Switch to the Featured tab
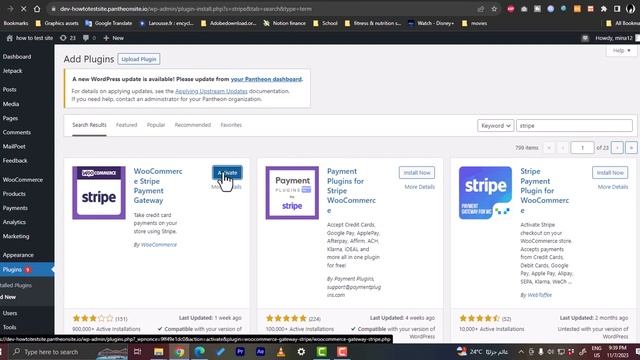This screenshot has height=360, width=640. tap(127, 125)
